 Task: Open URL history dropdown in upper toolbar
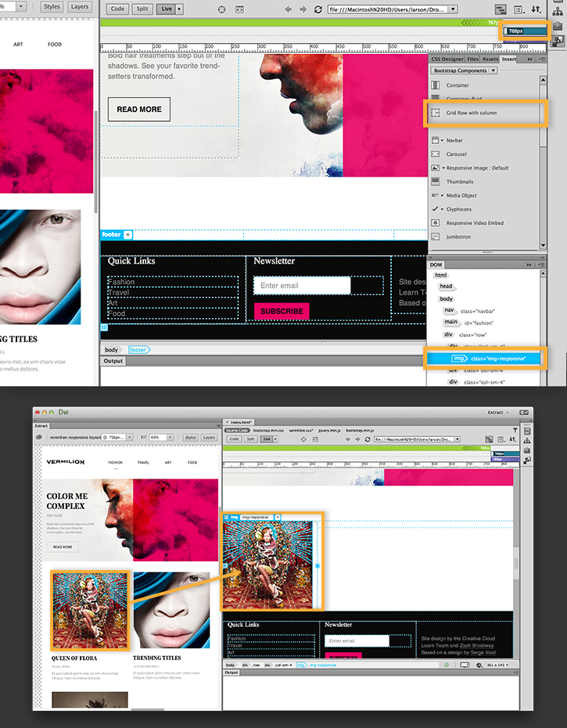pyautogui.click(x=454, y=9)
